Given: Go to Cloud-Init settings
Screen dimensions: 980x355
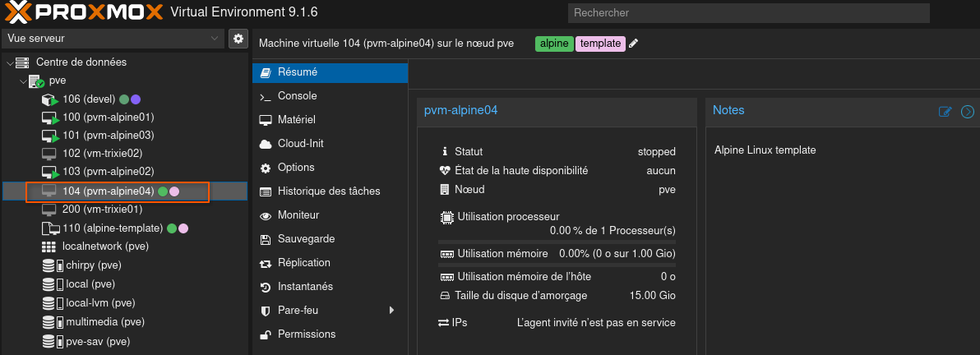Looking at the screenshot, I should pyautogui.click(x=300, y=144).
